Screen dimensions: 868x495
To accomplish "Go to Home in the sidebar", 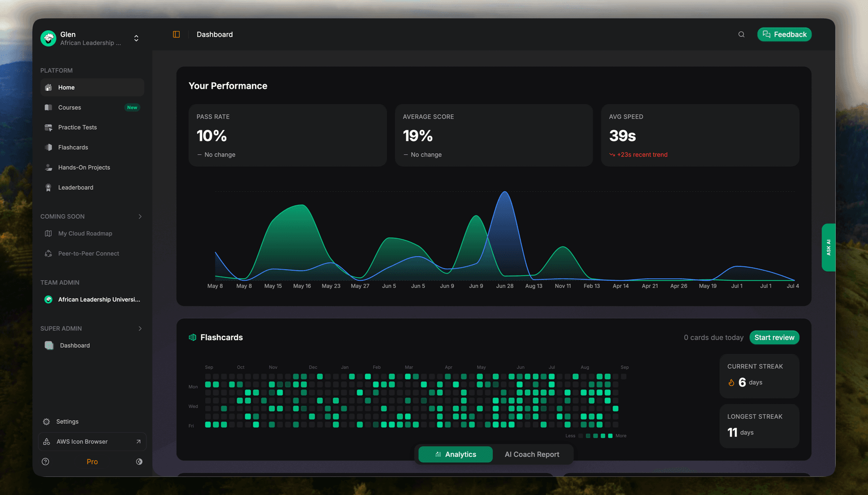I will coord(92,87).
